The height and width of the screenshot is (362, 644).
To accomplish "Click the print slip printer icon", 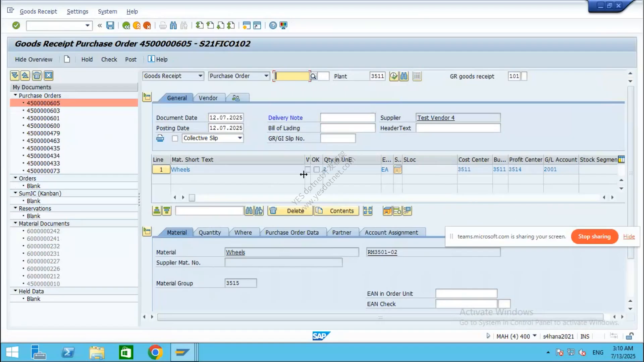I will [160, 138].
